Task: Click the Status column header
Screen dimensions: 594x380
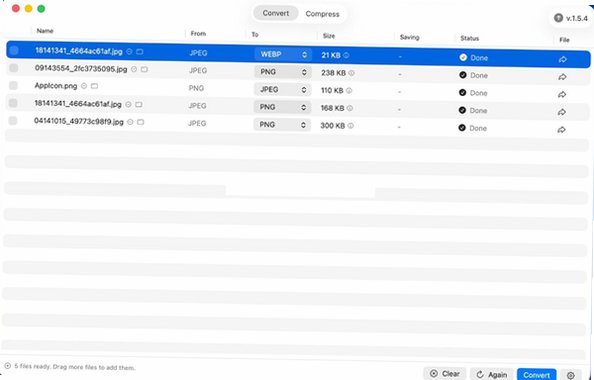Action: [x=470, y=38]
